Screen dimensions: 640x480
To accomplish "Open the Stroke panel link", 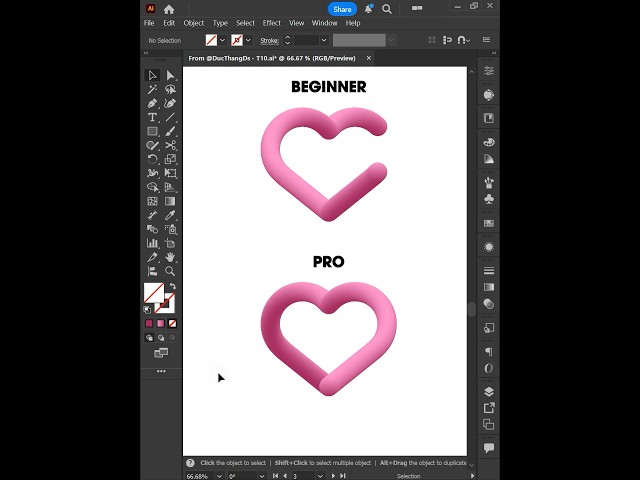I will pos(269,40).
